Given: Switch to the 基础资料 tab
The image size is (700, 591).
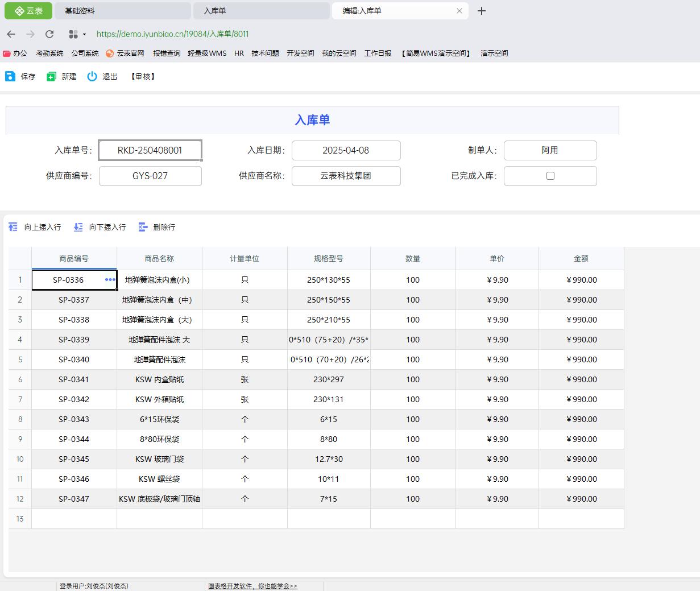Looking at the screenshot, I should coord(122,11).
